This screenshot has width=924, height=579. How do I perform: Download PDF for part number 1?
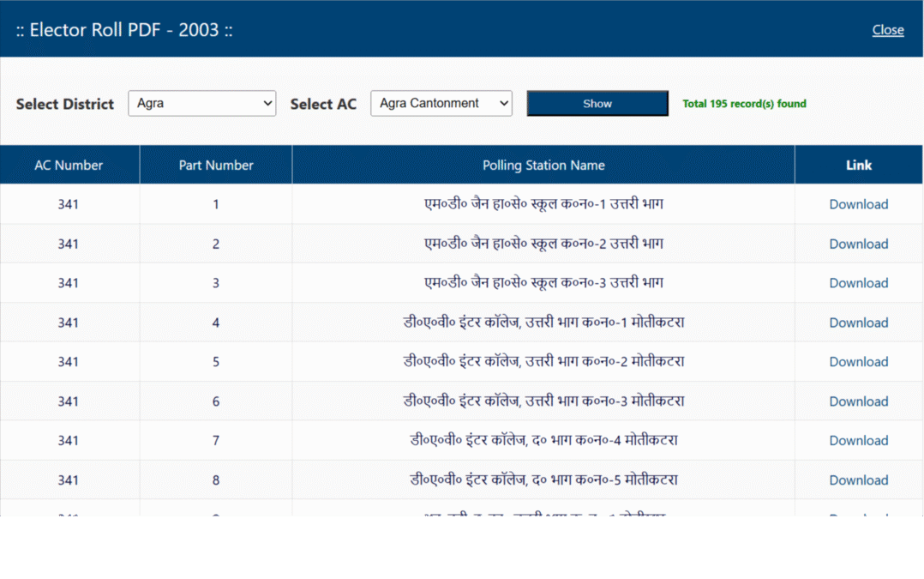858,204
